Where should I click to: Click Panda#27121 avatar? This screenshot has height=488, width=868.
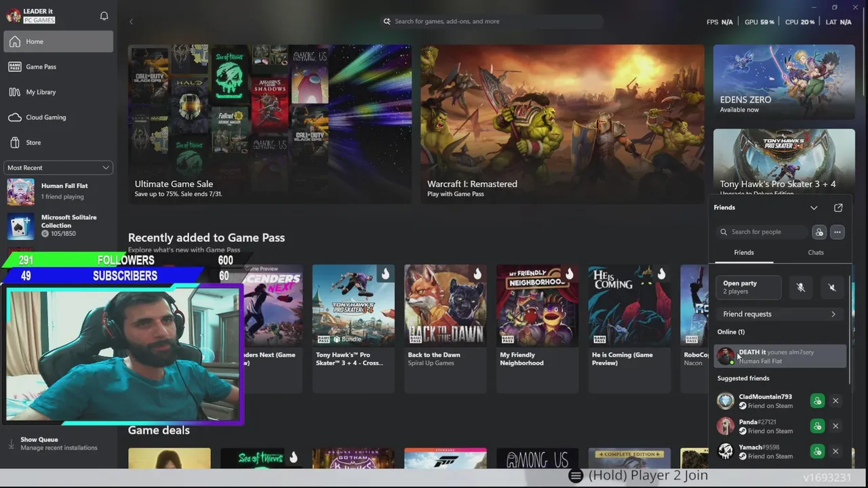(726, 426)
